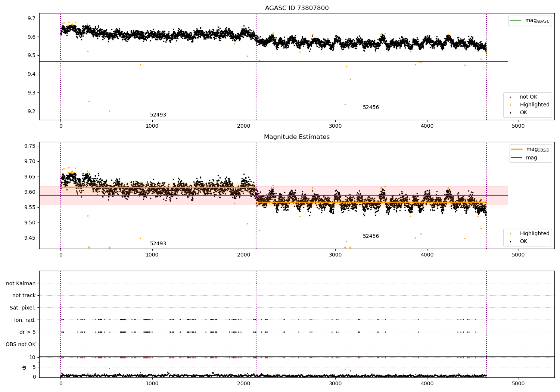The height and width of the screenshot is (392, 560).
Task: Select the 'OBS not OK' row label
Action: (21, 344)
